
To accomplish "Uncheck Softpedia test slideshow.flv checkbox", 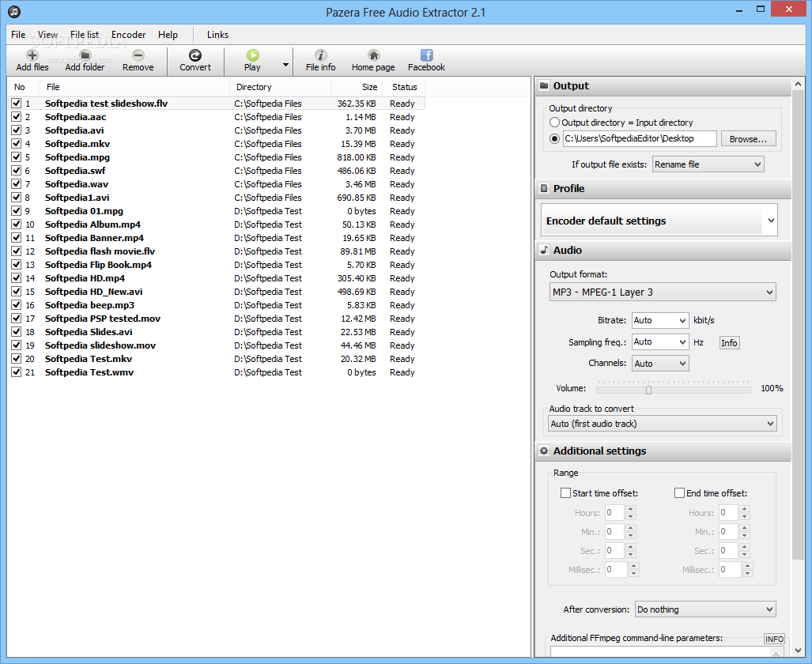I will 16,103.
